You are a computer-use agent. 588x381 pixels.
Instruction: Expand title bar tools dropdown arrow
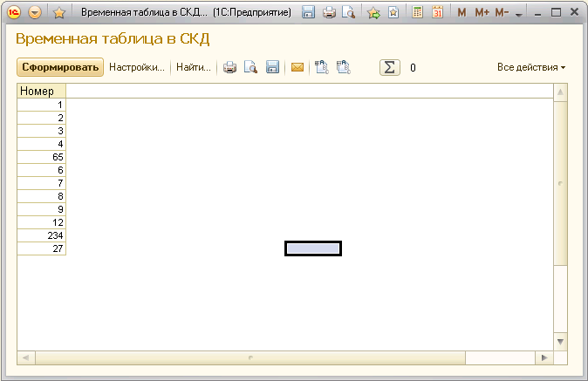519,15
